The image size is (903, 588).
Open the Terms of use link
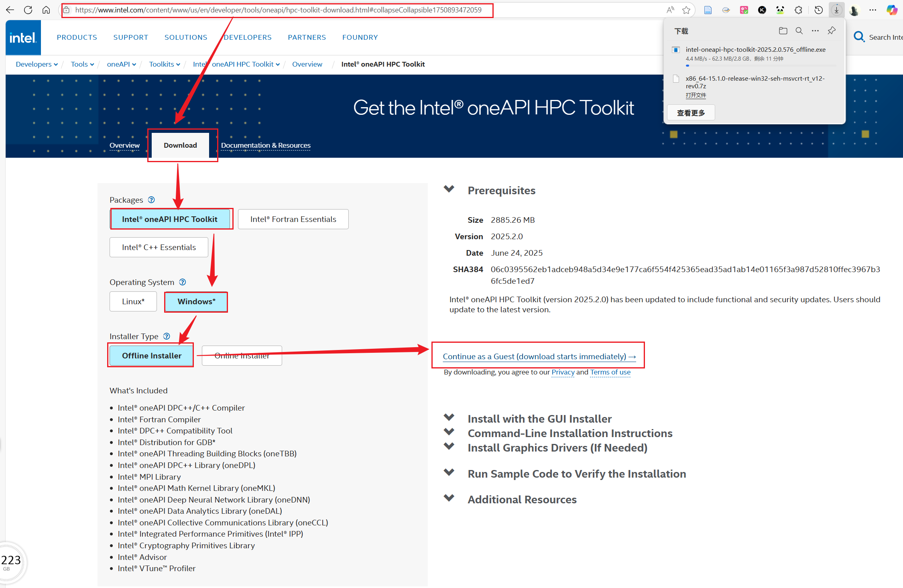[610, 372]
